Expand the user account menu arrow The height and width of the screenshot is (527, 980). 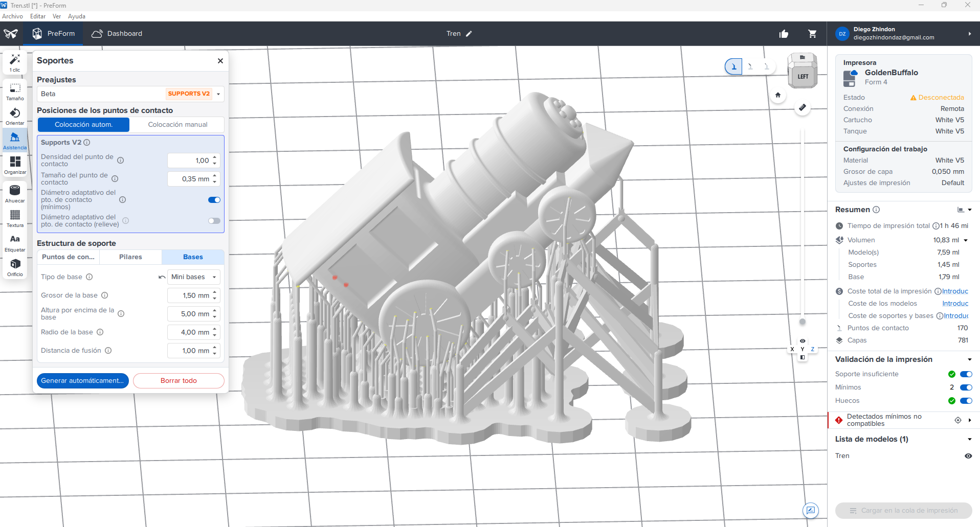tap(970, 34)
